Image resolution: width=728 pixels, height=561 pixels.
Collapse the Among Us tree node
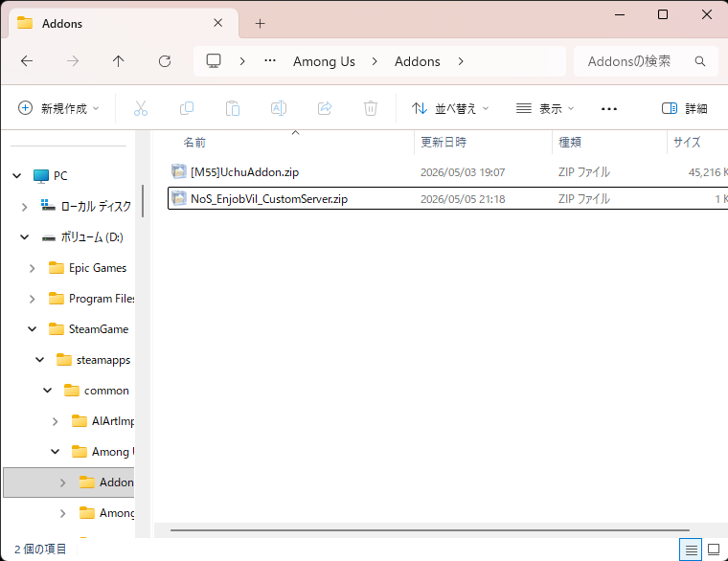[56, 452]
